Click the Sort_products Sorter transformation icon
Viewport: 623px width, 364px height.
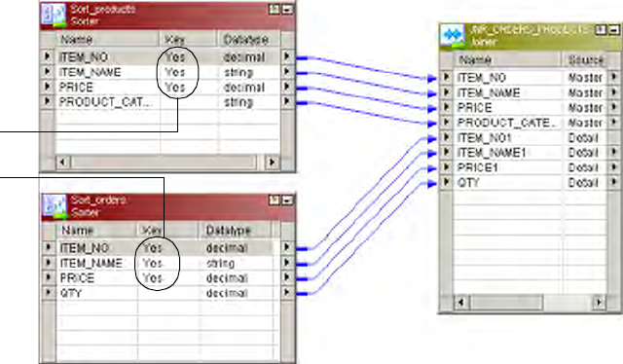tap(54, 16)
